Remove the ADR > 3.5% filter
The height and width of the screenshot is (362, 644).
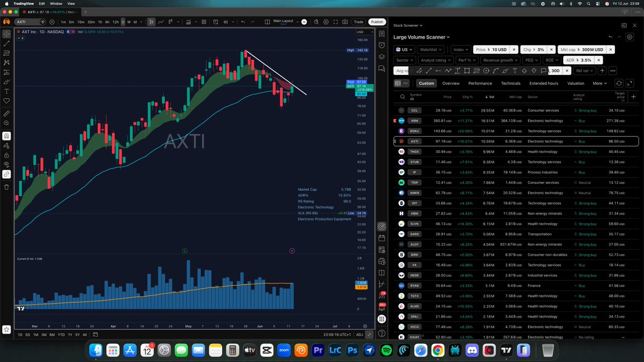(598, 60)
